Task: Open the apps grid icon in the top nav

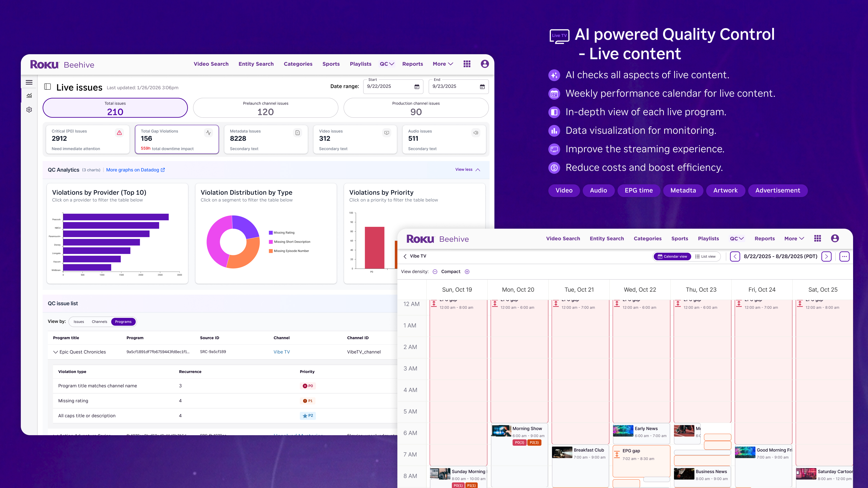Action: tap(467, 64)
